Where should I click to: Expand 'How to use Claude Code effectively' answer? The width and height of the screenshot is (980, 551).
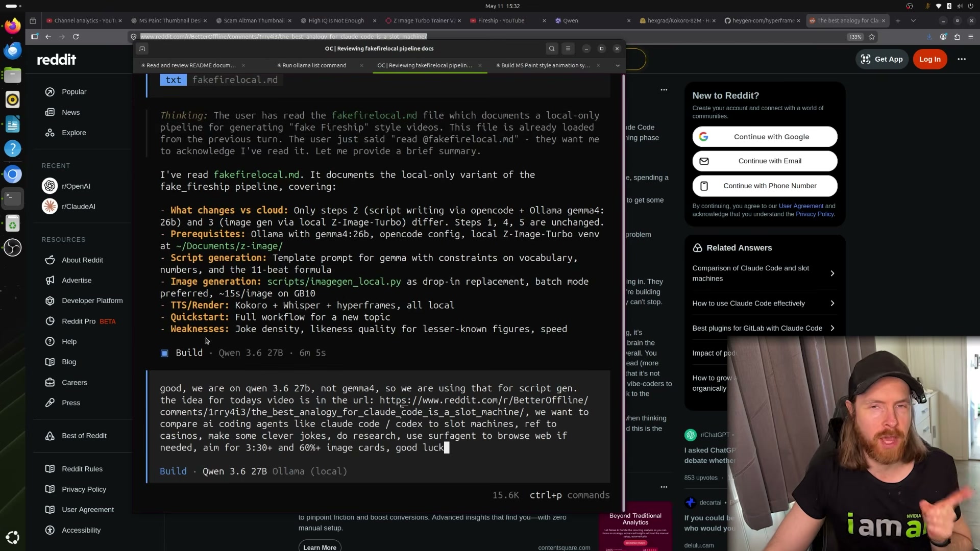pos(764,304)
